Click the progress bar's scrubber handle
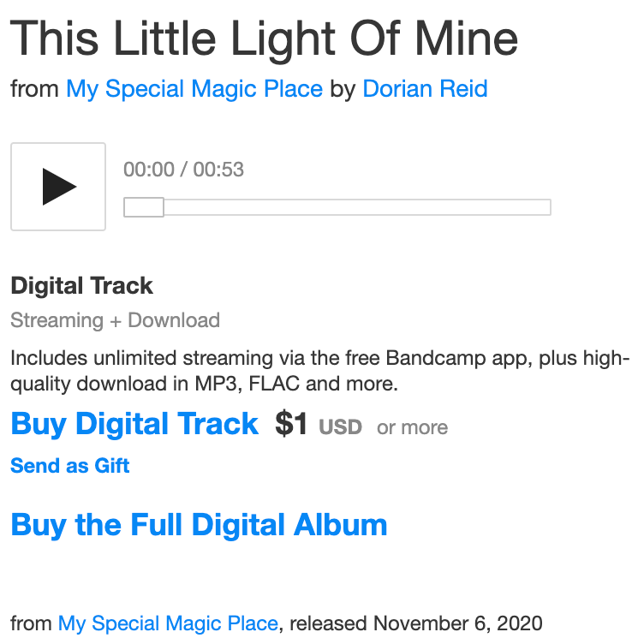 point(144,207)
